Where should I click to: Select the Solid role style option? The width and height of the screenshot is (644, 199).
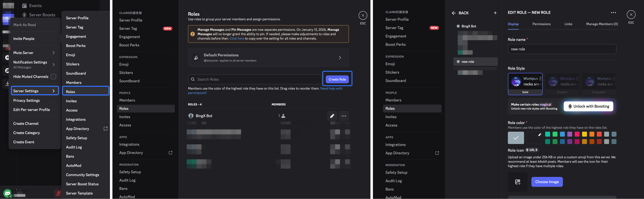pyautogui.click(x=525, y=84)
